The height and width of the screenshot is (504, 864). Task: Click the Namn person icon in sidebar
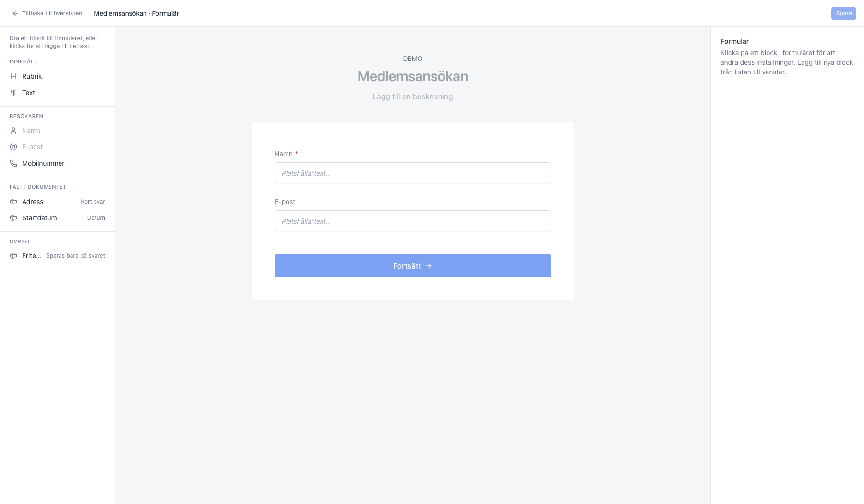click(x=13, y=131)
